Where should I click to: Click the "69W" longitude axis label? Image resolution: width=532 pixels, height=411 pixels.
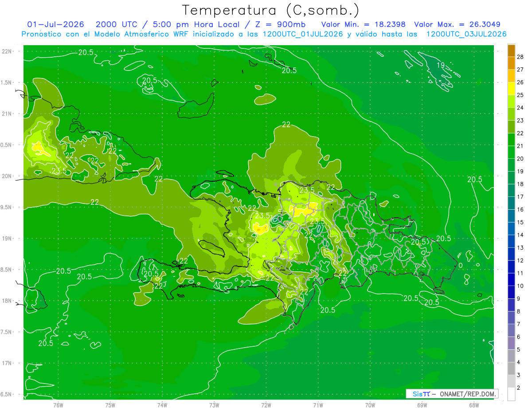pos(422,405)
